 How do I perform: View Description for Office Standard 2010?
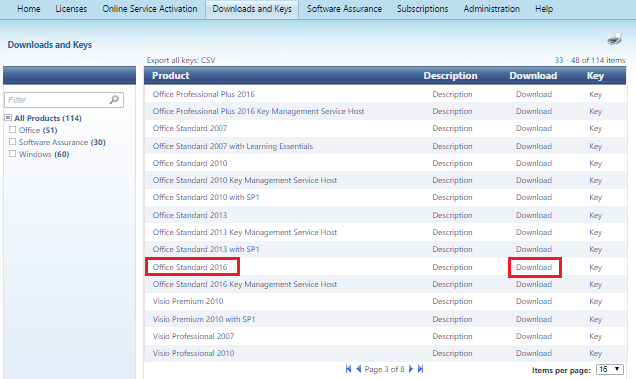452,163
